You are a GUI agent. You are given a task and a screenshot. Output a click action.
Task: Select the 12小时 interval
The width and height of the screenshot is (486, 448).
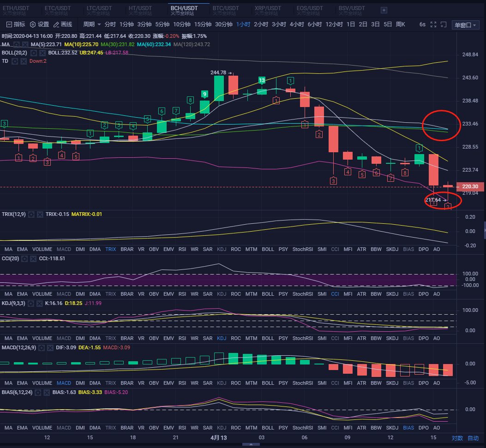(x=334, y=24)
